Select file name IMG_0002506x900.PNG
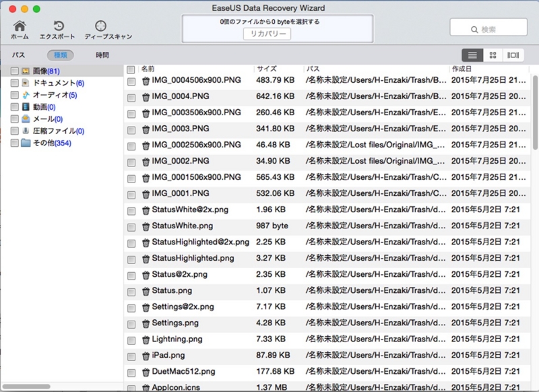 click(x=196, y=145)
